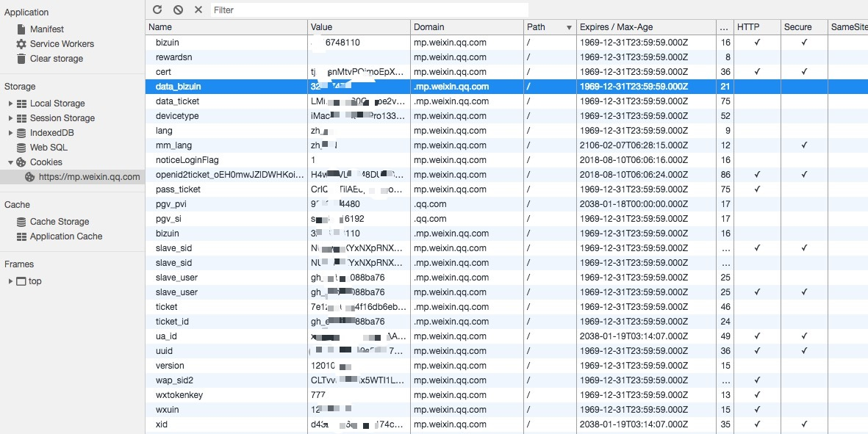This screenshot has height=434, width=868.
Task: Open Service Workers in sidebar
Action: (x=62, y=43)
